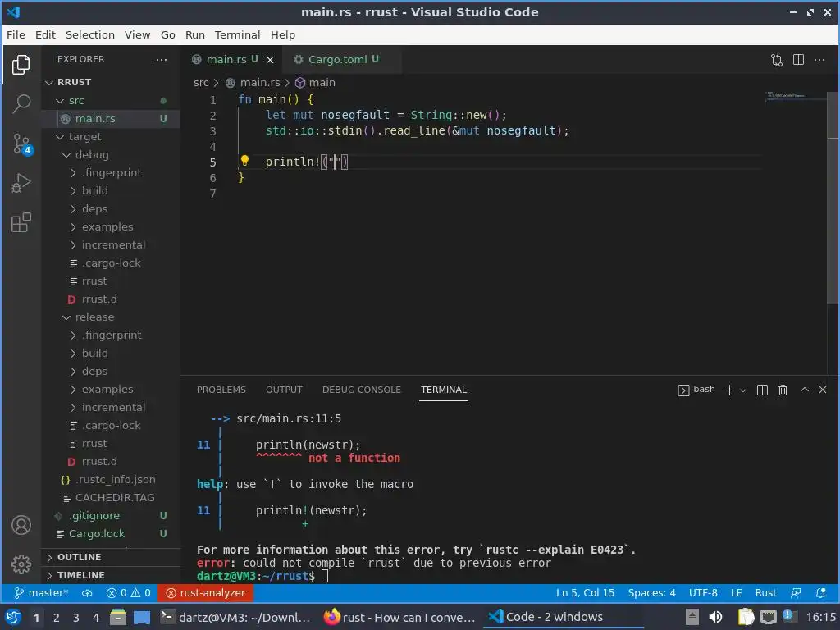Image resolution: width=840 pixels, height=630 pixels.
Task: Close the terminal panel
Action: (823, 390)
